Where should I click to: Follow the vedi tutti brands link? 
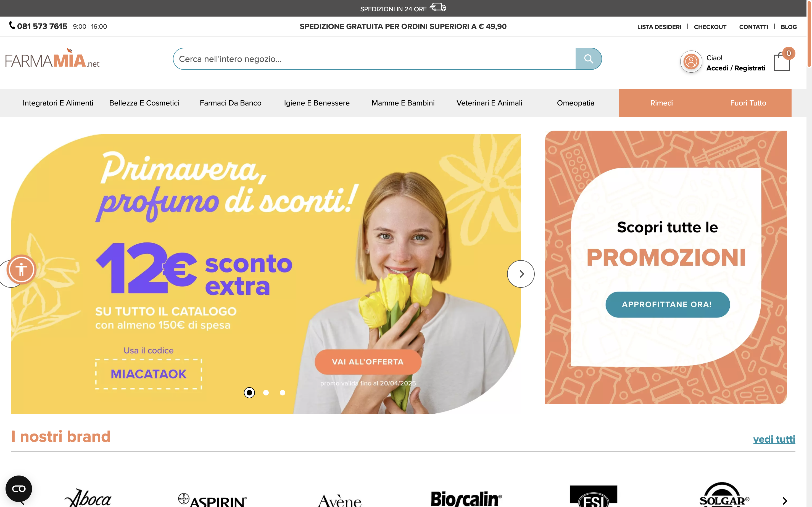pyautogui.click(x=774, y=439)
